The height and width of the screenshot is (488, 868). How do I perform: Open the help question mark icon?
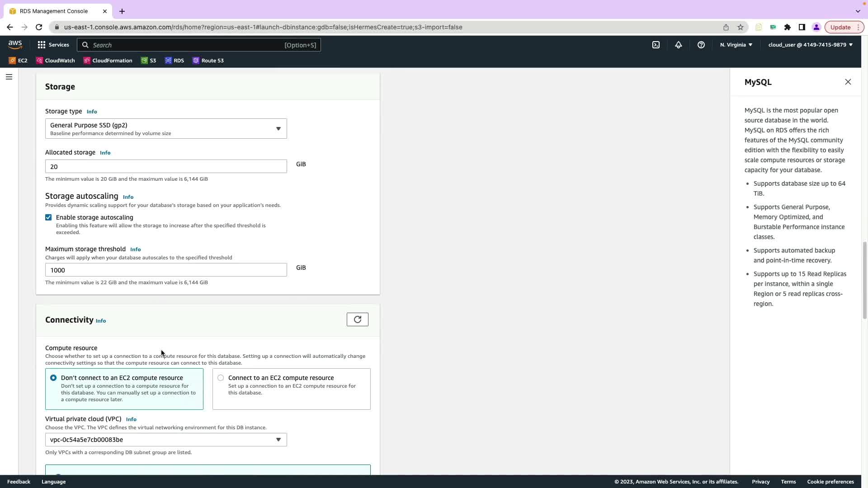point(701,45)
